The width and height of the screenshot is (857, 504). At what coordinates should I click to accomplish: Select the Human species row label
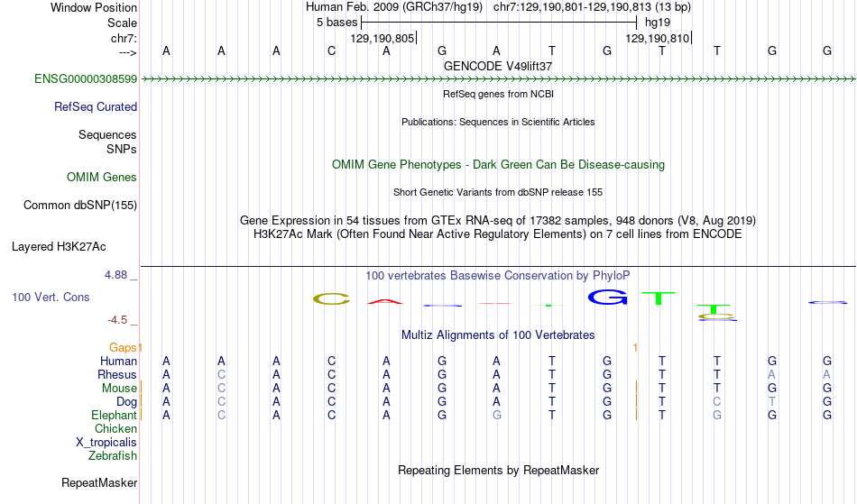(x=118, y=362)
